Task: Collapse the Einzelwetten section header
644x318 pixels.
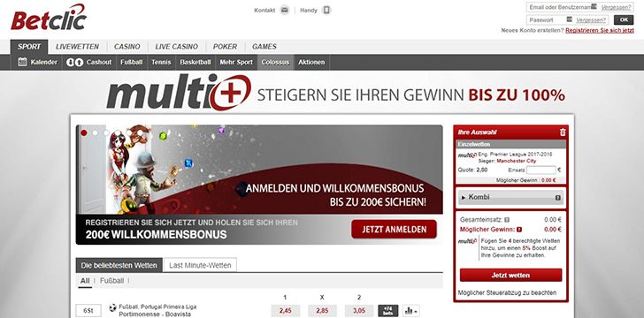Action: pos(511,144)
